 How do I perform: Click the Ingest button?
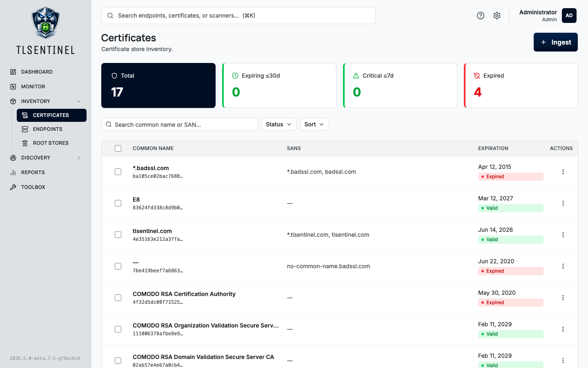pyautogui.click(x=556, y=42)
